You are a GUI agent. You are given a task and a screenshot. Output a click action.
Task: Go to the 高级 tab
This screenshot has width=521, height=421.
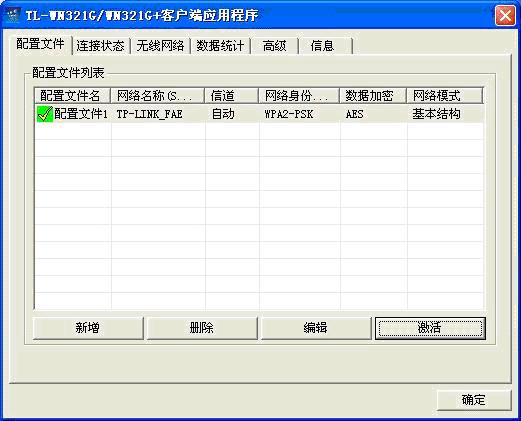[x=275, y=46]
